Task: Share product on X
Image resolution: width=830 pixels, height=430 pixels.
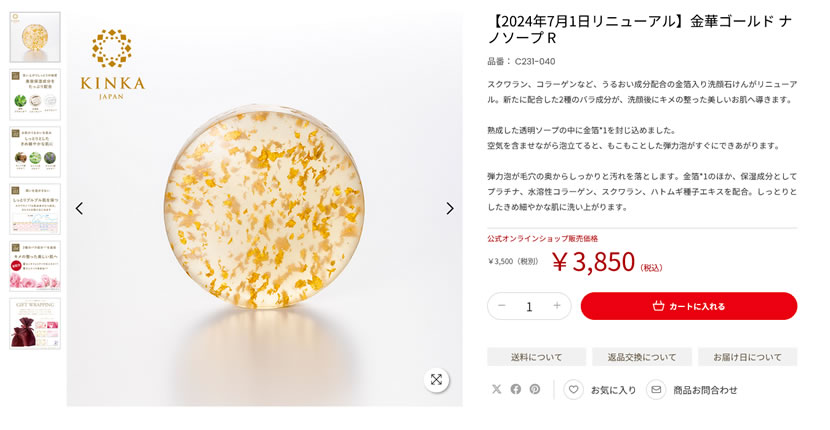Action: [x=497, y=389]
